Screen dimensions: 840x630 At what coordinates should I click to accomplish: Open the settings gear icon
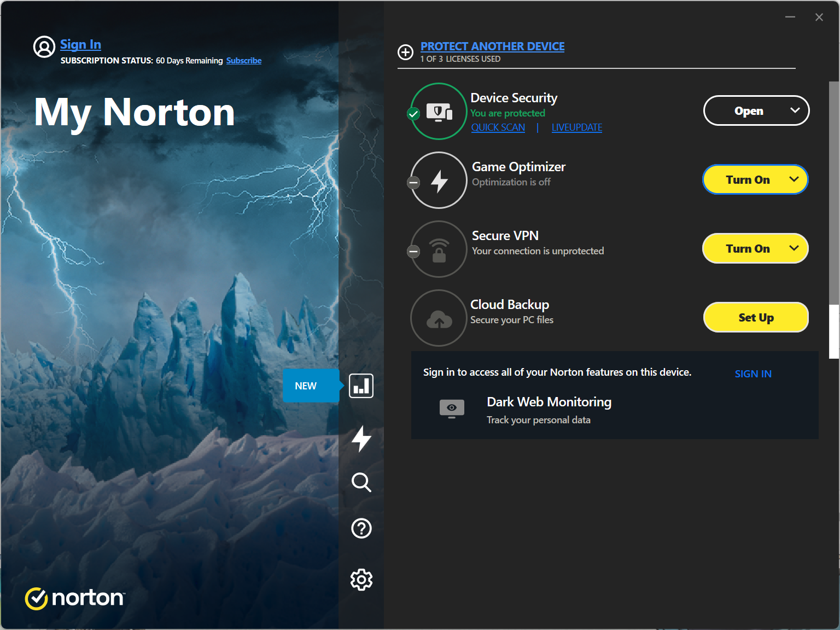(361, 580)
